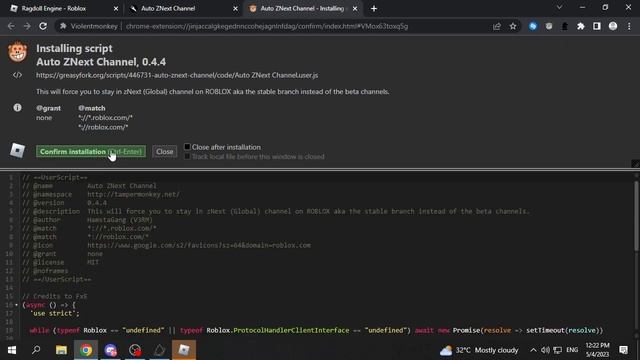Viewport: 640px width, 360px height.
Task: Click Confirm installation button
Action: 91,151
